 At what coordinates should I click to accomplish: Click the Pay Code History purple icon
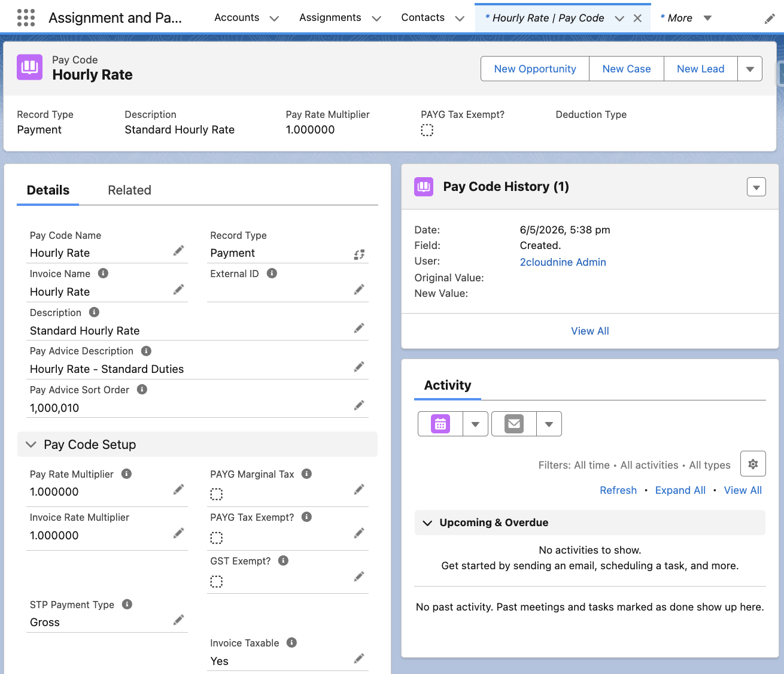(x=424, y=187)
